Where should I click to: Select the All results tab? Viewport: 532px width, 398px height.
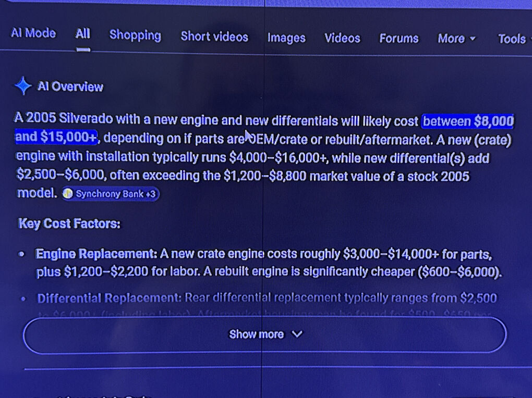click(82, 34)
